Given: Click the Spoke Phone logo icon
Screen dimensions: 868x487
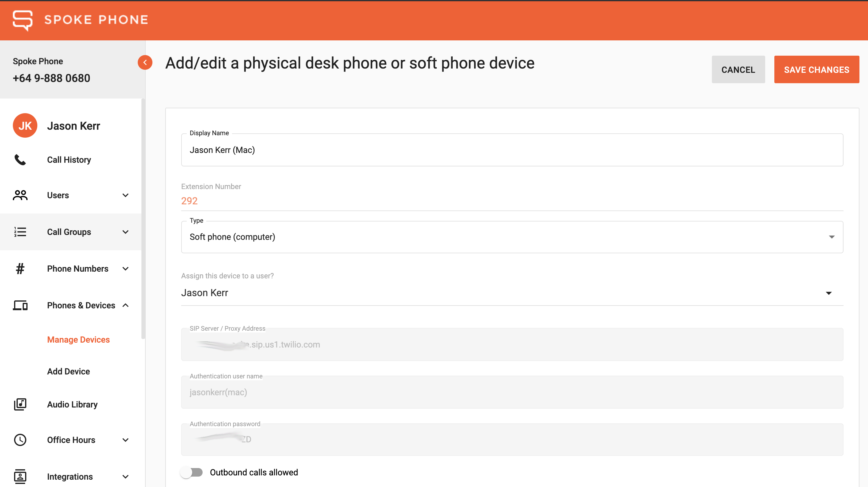Looking at the screenshot, I should [23, 20].
